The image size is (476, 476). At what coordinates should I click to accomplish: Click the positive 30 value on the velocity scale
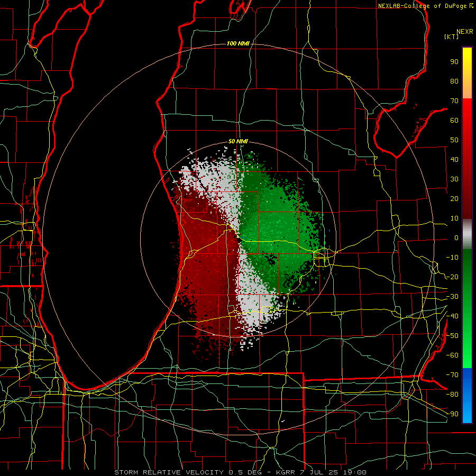coord(454,179)
